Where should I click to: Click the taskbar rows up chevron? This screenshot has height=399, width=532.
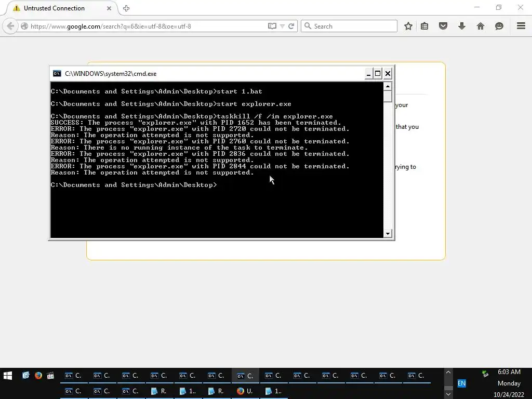pyautogui.click(x=448, y=372)
